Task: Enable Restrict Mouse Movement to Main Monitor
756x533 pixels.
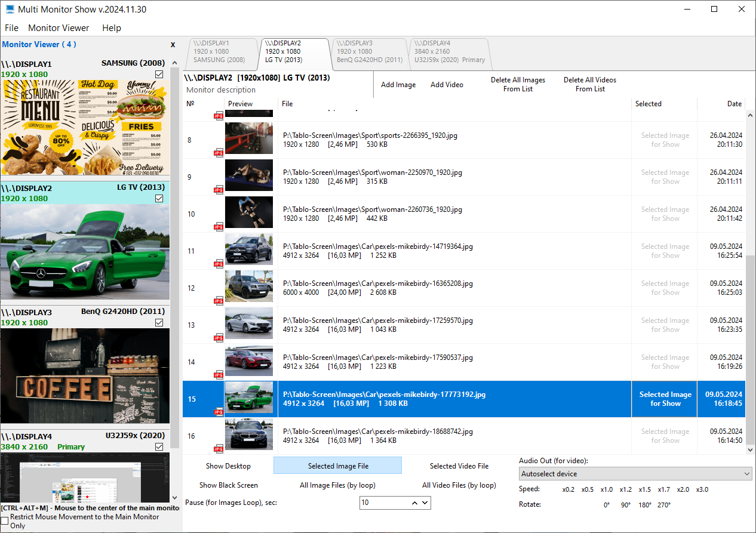Action: (5, 521)
